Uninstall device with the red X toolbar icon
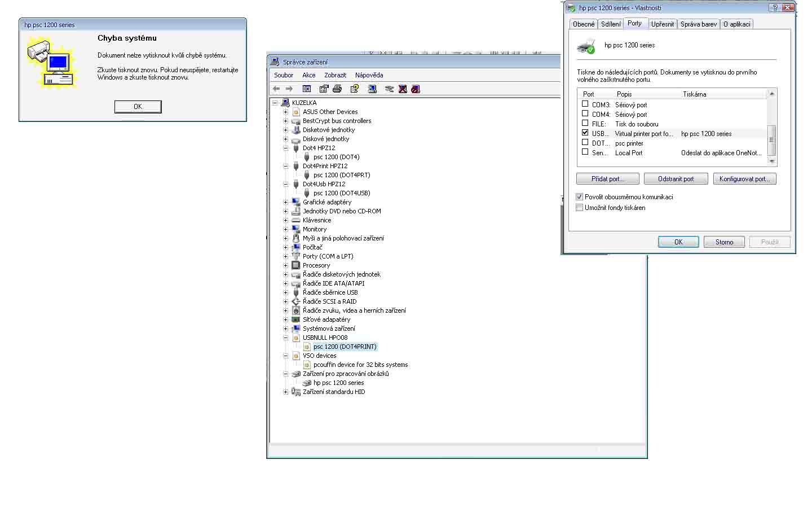 tap(403, 89)
